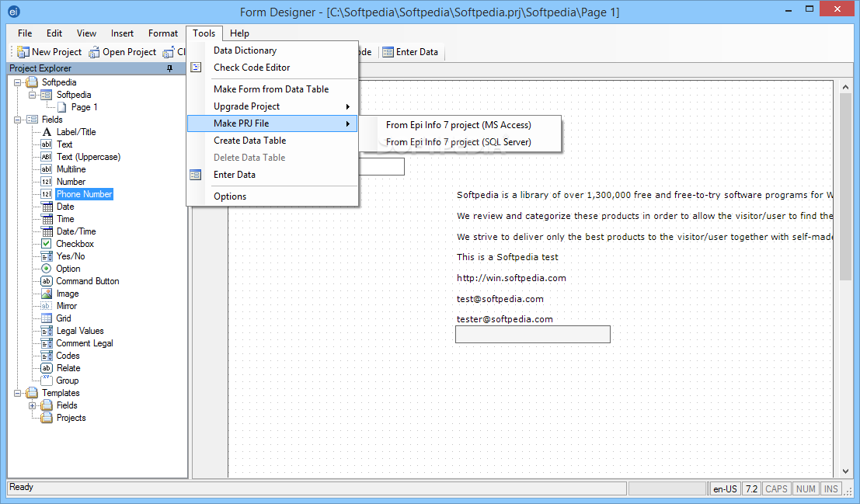Click the Enter Data menu icon
The width and height of the screenshot is (860, 504).
[x=196, y=175]
